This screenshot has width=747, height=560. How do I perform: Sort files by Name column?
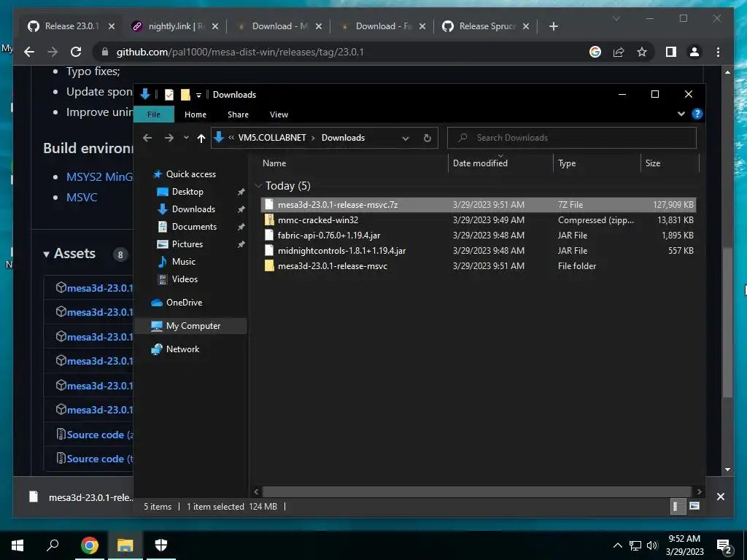click(274, 163)
